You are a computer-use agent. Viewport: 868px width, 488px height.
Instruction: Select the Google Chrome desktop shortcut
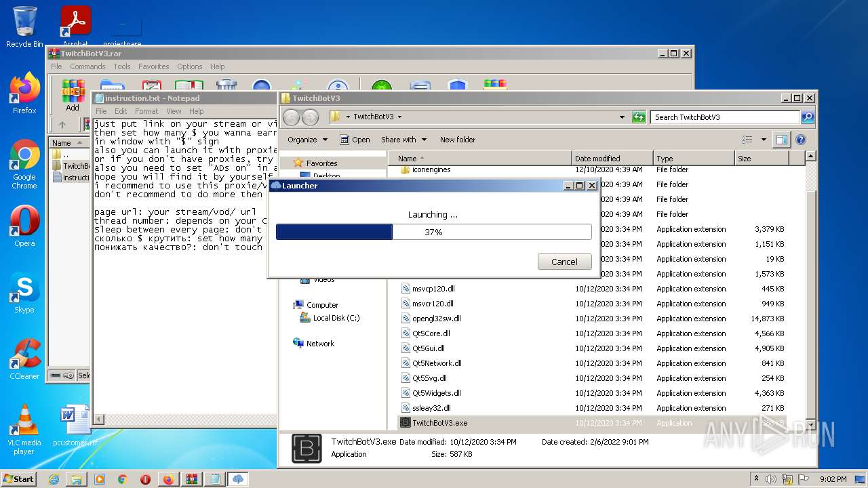[x=24, y=165]
